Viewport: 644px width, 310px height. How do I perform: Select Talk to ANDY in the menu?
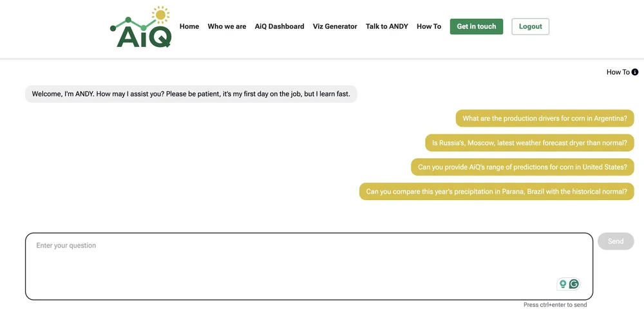coord(387,26)
